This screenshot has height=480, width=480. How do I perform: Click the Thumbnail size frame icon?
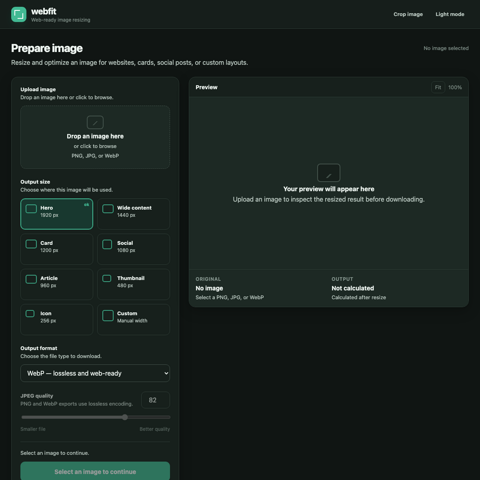pos(107,278)
